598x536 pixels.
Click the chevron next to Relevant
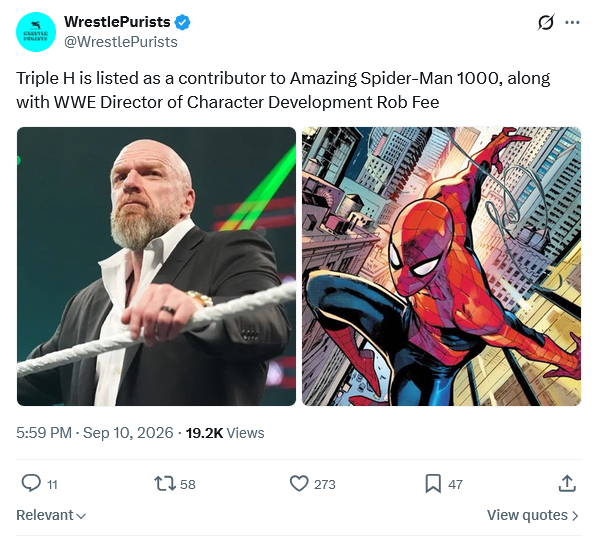[x=81, y=516]
